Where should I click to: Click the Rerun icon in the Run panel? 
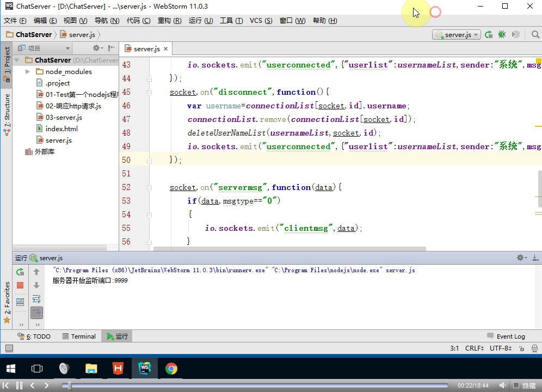tap(20, 272)
